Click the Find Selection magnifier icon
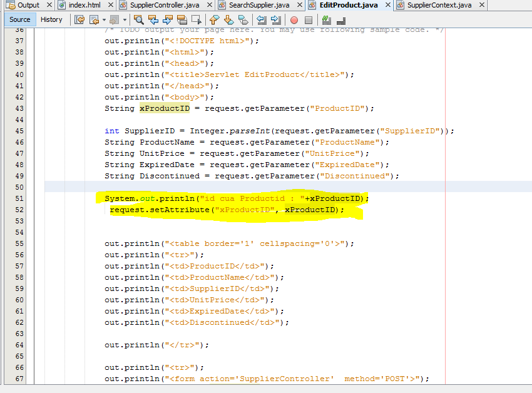 click(139, 19)
